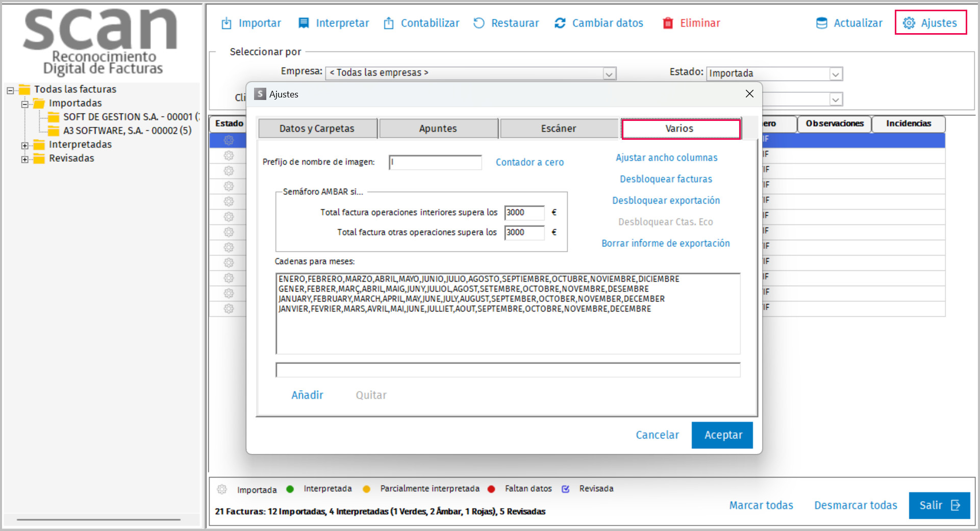
Task: Click the Revisada legend checkmark icon
Action: [x=565, y=489]
